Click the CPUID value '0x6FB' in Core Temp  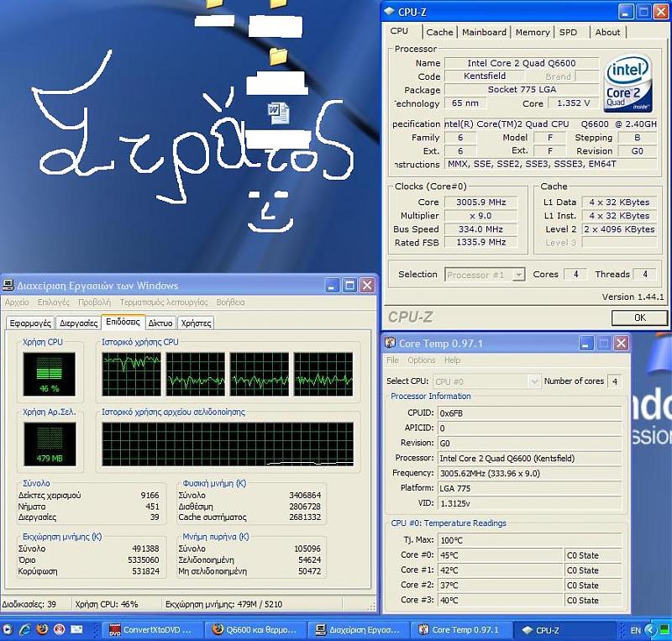pos(529,413)
